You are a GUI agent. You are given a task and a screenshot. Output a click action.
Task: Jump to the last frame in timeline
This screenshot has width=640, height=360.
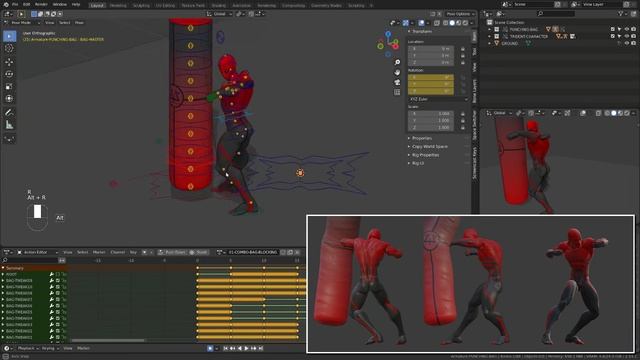click(x=260, y=348)
